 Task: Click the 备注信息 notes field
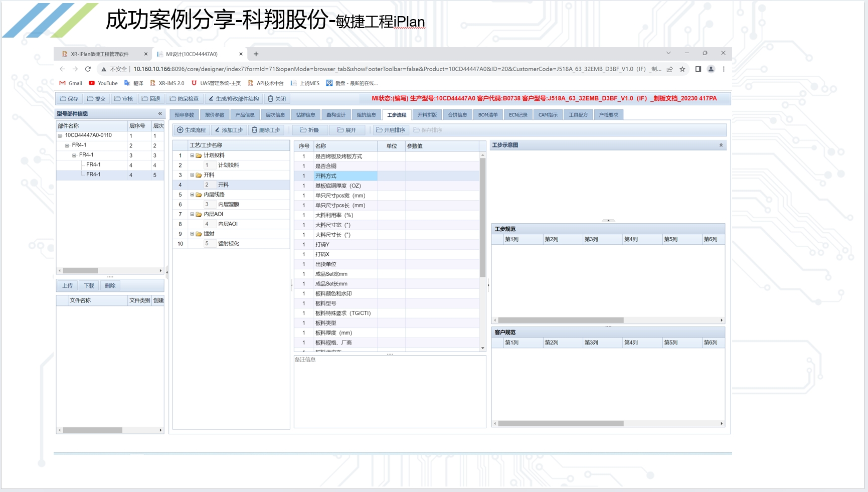[390, 392]
